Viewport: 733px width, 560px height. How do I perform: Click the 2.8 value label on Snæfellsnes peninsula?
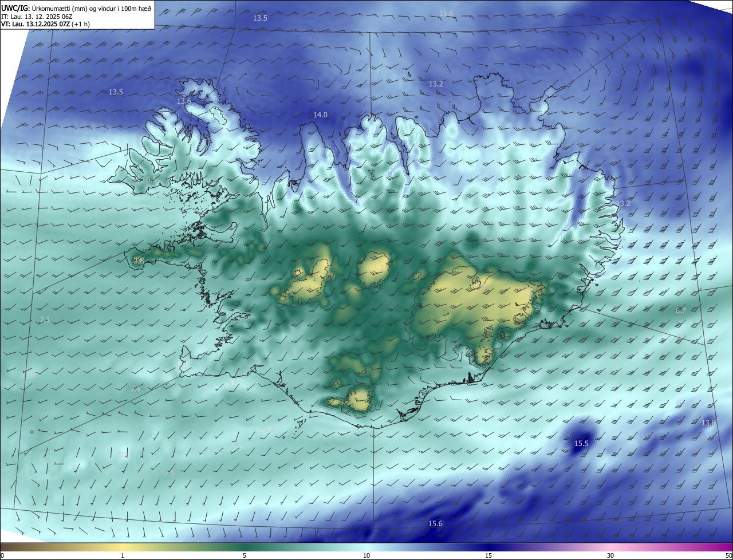pyautogui.click(x=139, y=261)
